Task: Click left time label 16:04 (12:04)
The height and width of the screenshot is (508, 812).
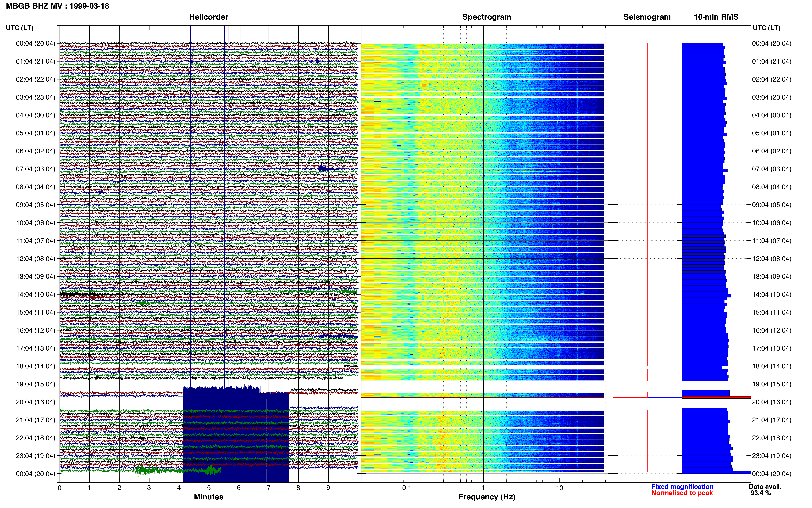Action: pyautogui.click(x=36, y=330)
